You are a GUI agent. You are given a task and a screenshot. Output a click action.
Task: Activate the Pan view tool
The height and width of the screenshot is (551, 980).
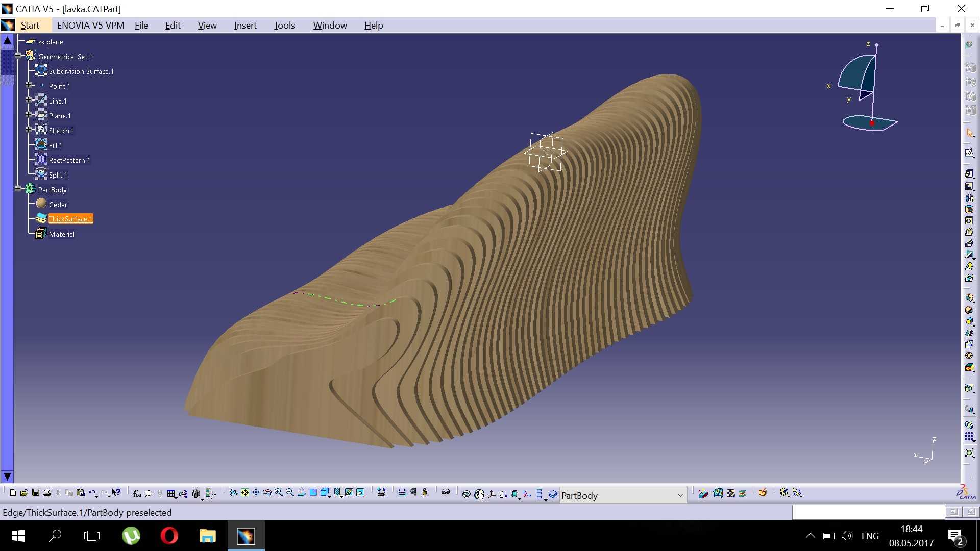[256, 493]
